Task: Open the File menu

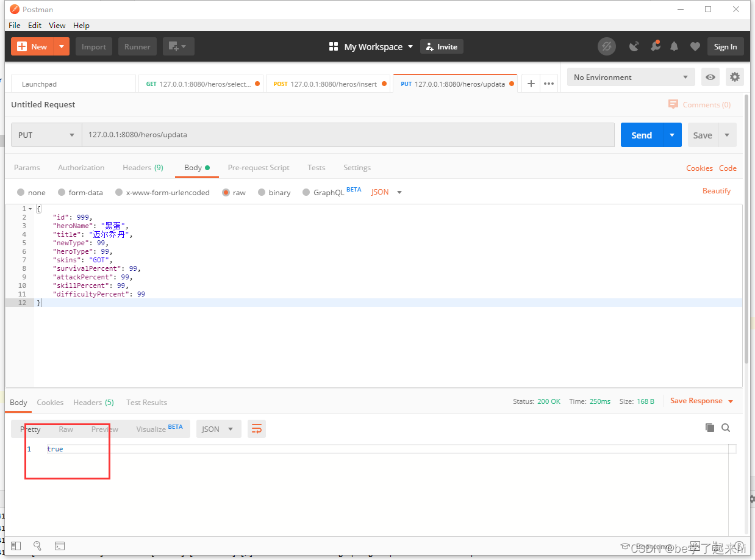Action: coord(15,25)
